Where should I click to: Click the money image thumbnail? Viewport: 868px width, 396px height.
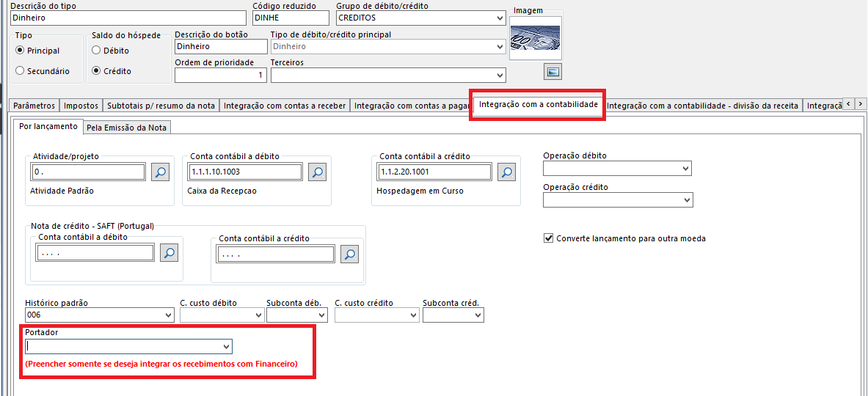535,38
